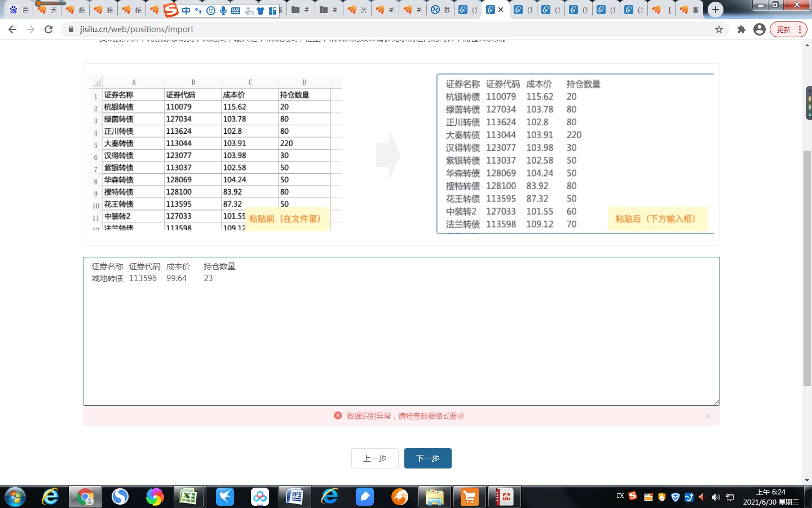Click the volume speaker tray icon

[x=716, y=497]
